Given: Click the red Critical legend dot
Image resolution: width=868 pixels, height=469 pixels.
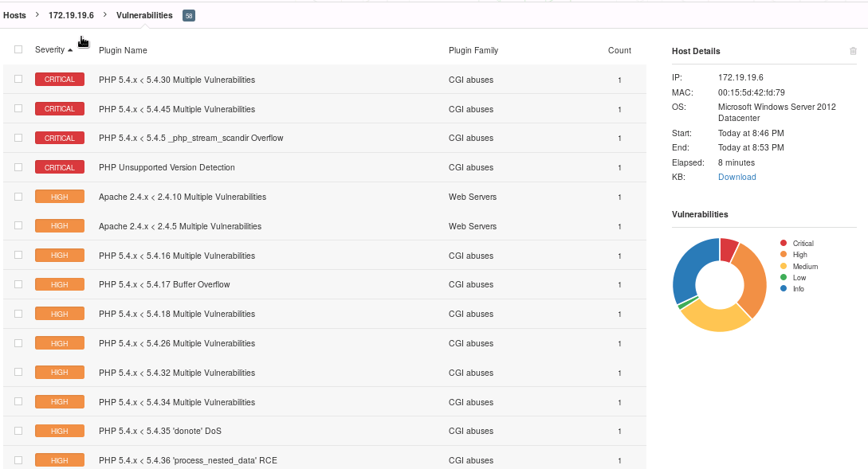Looking at the screenshot, I should click(x=784, y=243).
